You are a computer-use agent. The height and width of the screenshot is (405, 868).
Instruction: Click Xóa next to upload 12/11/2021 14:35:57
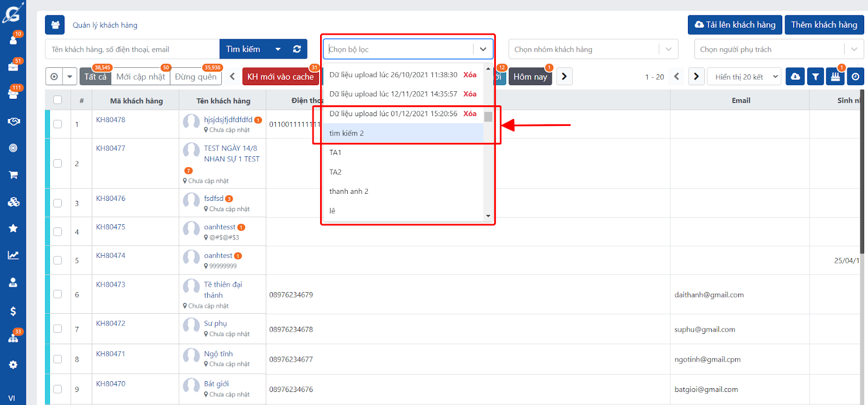[470, 94]
